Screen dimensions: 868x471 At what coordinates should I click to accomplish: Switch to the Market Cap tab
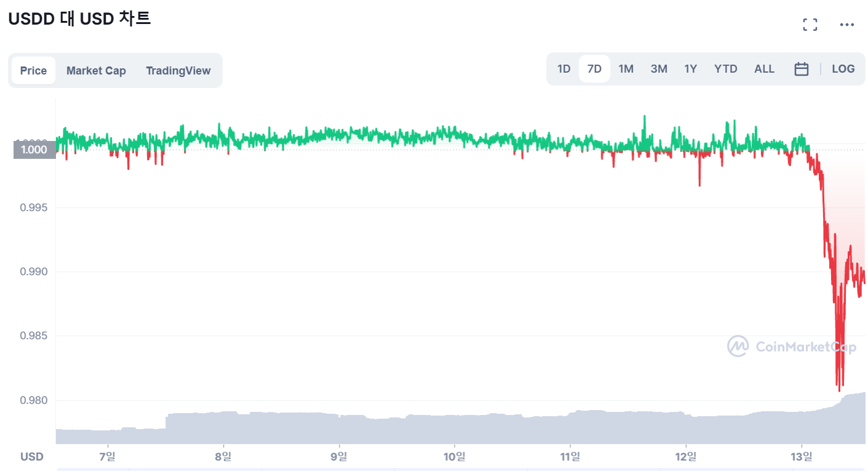[96, 70]
